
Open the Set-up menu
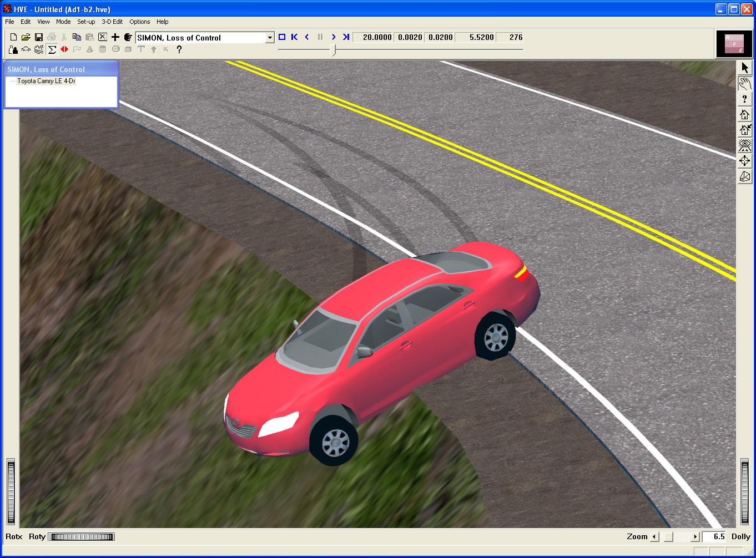click(x=86, y=22)
